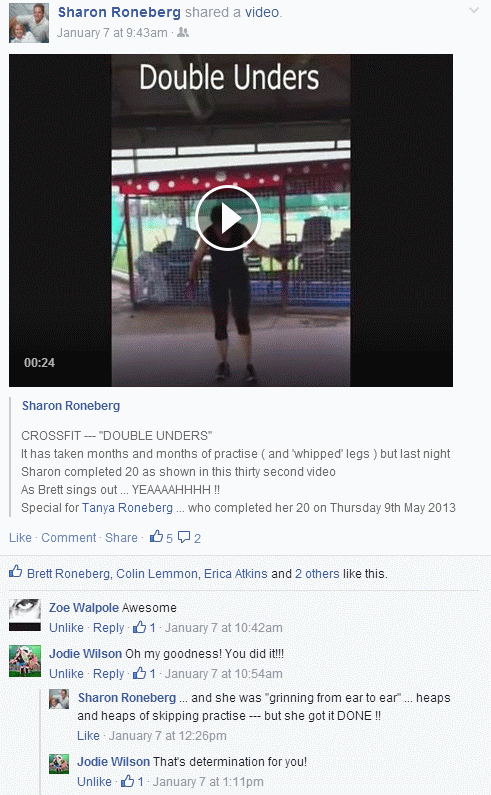
Task: Click the audience friends icon beside the date
Action: [x=183, y=32]
